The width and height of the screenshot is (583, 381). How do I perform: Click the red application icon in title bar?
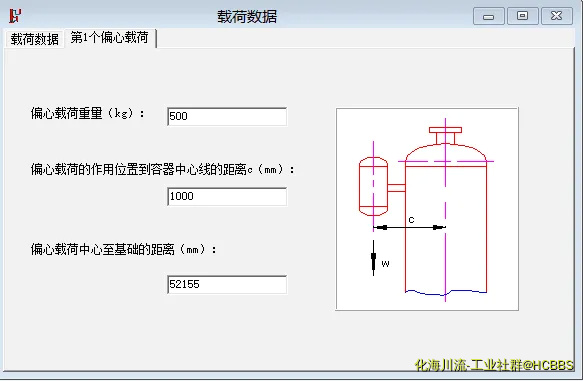[x=15, y=16]
